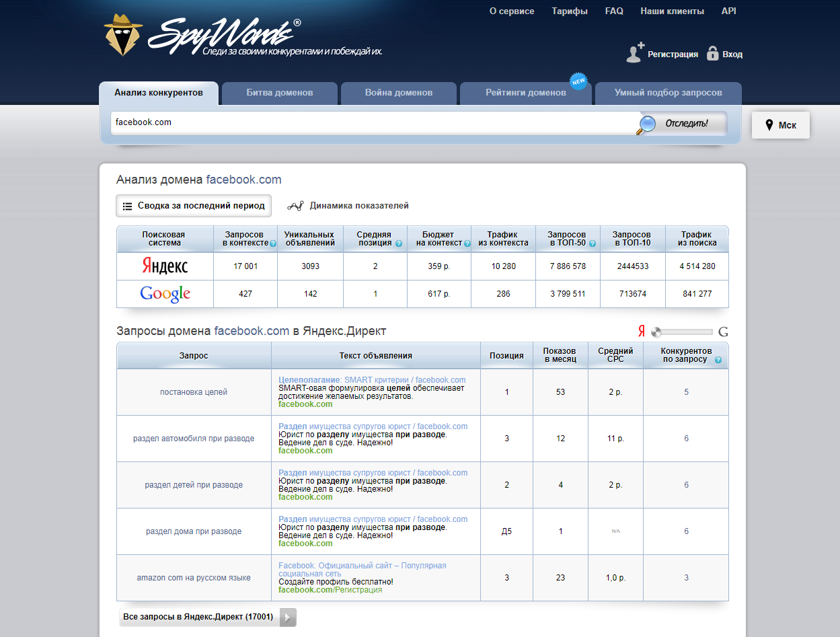Click the Yandex logo in summary table

click(165, 266)
